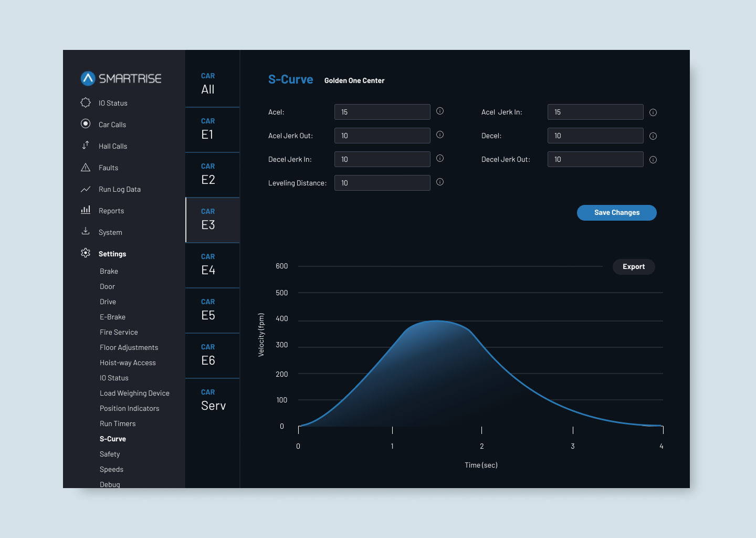Click the Faults warning triangle icon

[x=86, y=168]
